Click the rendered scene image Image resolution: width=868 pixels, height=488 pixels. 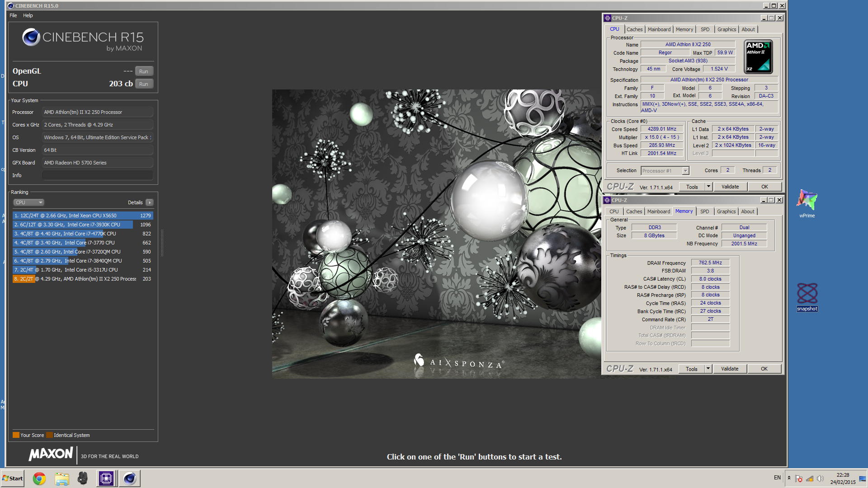coord(437,234)
